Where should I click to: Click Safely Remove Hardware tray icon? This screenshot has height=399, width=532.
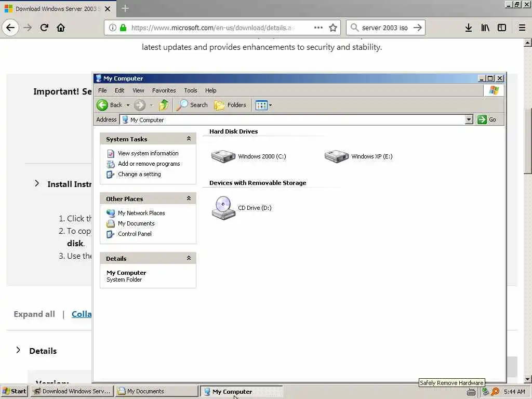(485, 392)
